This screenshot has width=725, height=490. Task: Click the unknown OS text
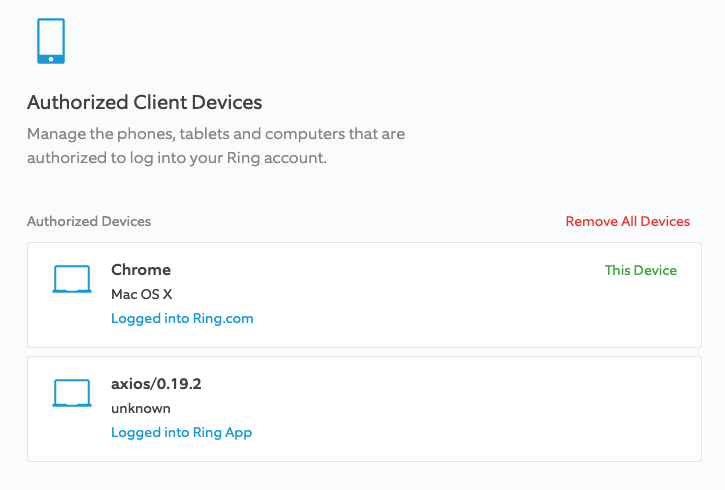click(x=141, y=409)
